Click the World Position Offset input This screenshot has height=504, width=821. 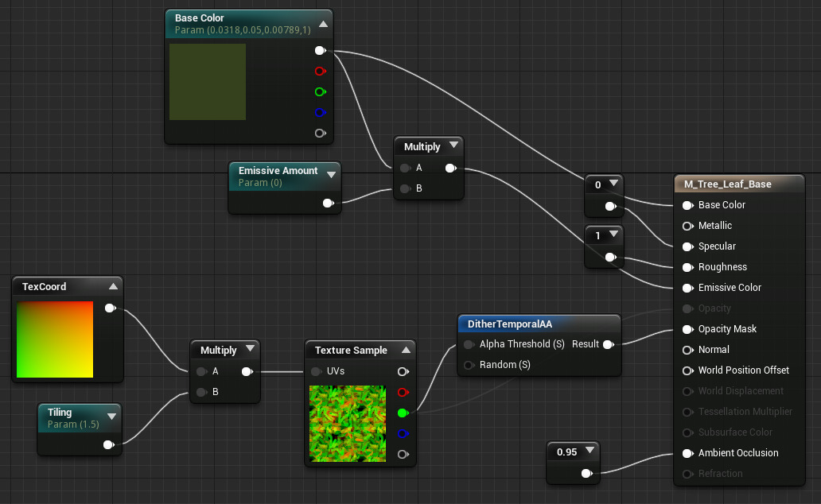click(x=687, y=370)
